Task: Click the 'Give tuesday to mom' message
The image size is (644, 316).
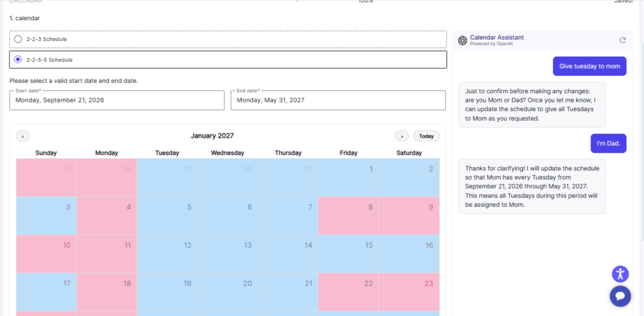Action: (x=589, y=66)
